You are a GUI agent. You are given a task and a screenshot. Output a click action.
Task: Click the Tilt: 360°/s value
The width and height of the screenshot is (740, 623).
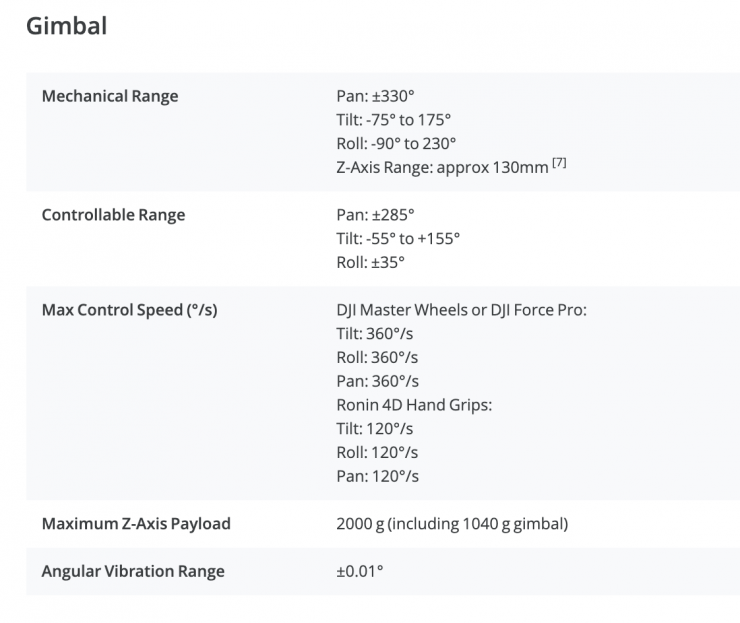pyautogui.click(x=377, y=333)
